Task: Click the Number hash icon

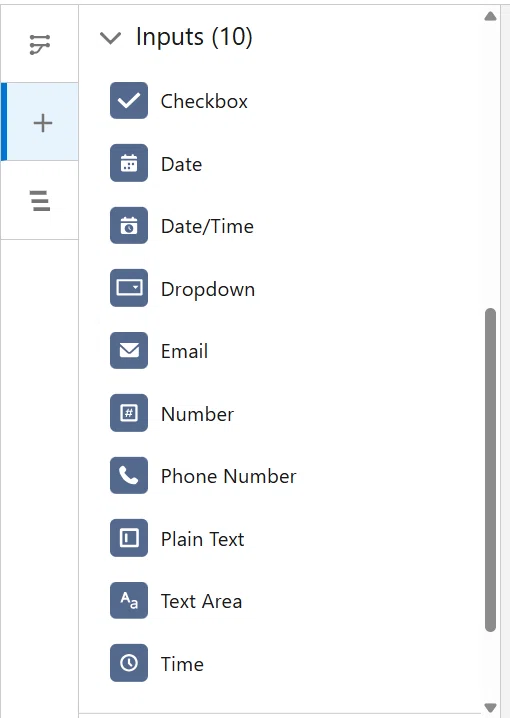Action: (x=129, y=413)
